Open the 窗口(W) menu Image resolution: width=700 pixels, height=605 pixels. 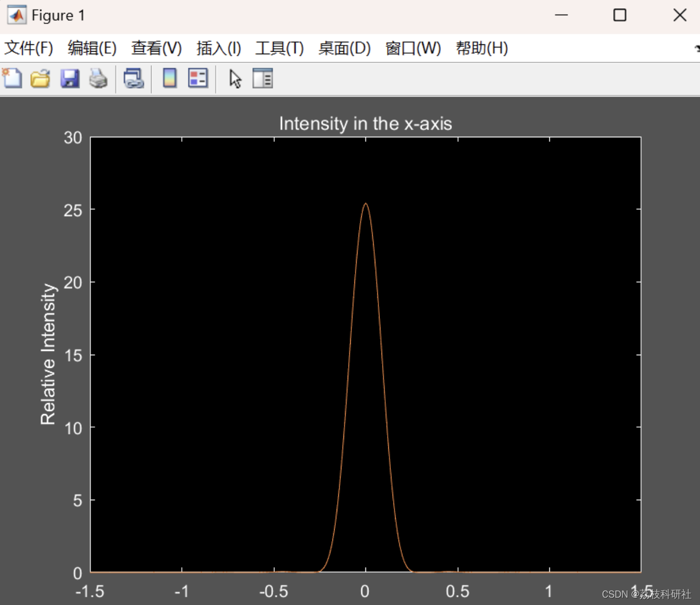413,48
